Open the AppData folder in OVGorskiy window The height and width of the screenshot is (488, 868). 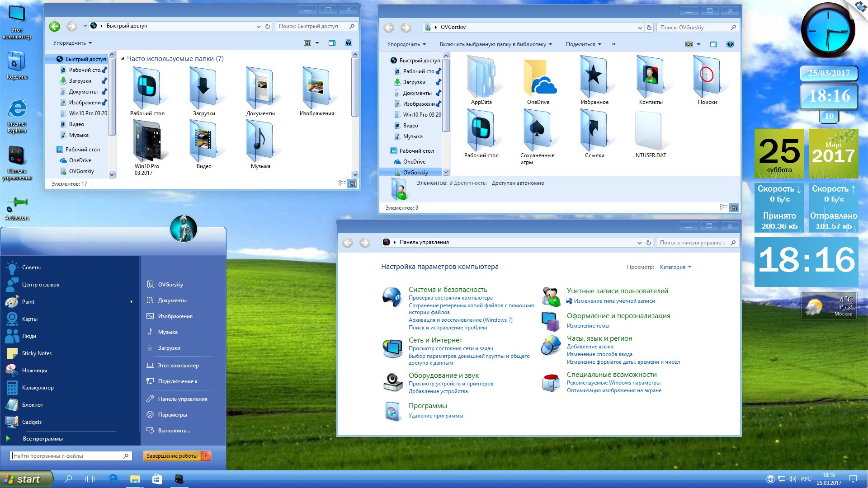pyautogui.click(x=481, y=80)
